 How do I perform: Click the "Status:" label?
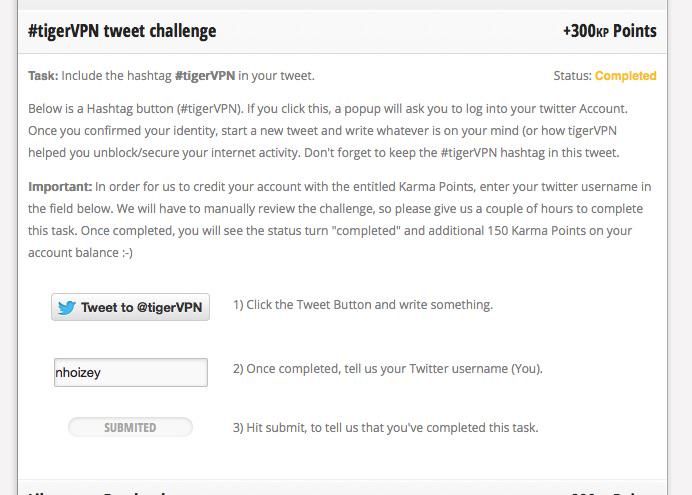click(572, 76)
